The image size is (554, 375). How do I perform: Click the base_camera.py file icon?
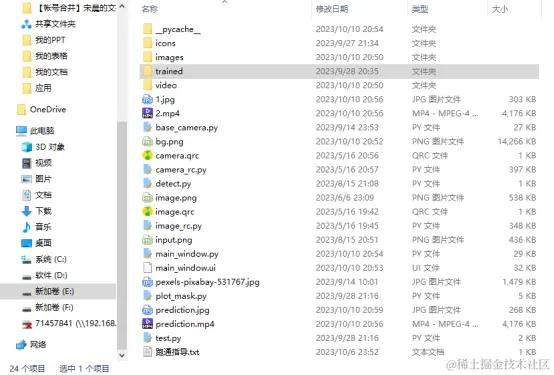[x=147, y=127]
